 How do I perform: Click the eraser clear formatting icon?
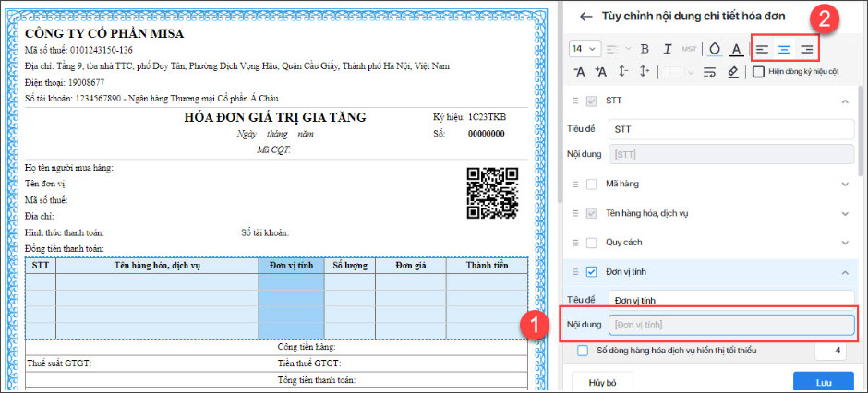732,72
